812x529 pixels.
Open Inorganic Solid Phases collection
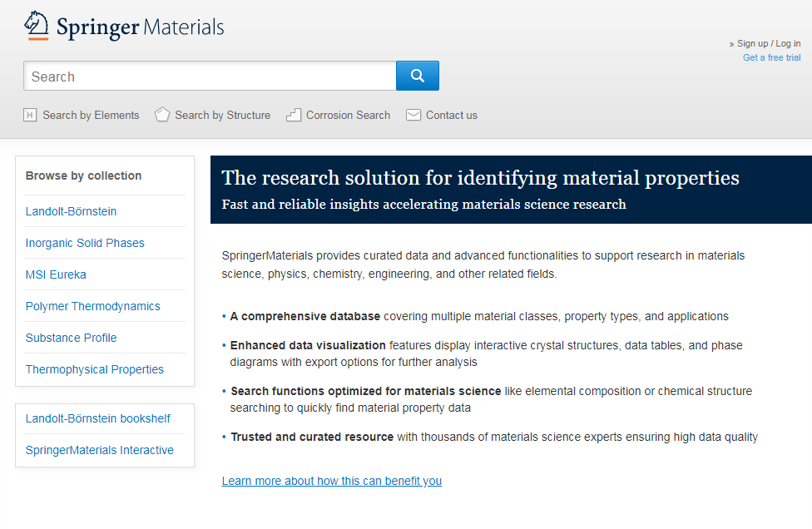point(85,243)
